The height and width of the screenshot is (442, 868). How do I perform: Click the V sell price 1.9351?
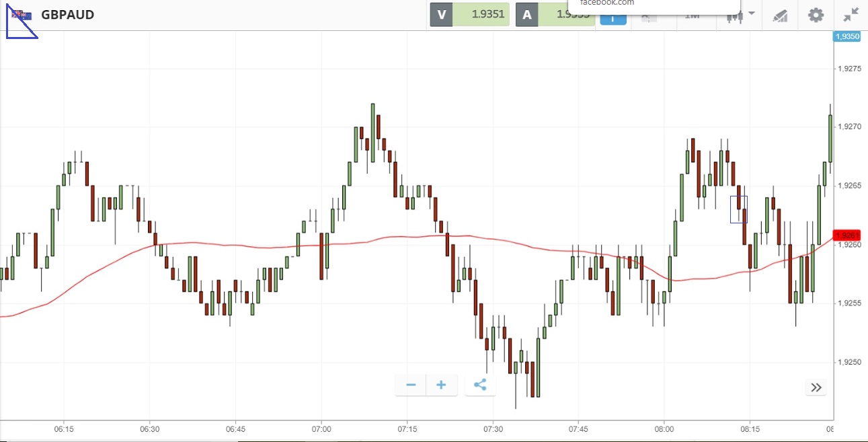(x=481, y=15)
